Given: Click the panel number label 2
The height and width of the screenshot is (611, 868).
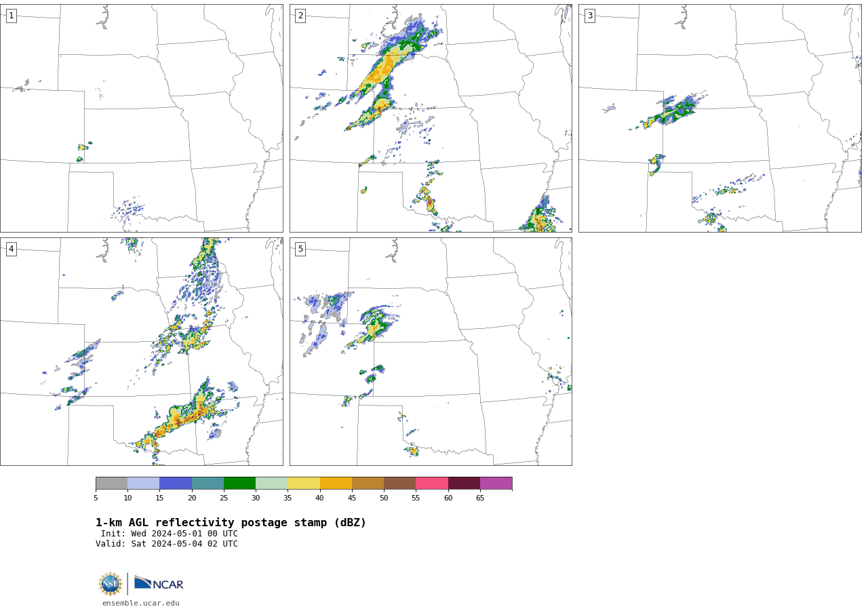Looking at the screenshot, I should pyautogui.click(x=300, y=16).
